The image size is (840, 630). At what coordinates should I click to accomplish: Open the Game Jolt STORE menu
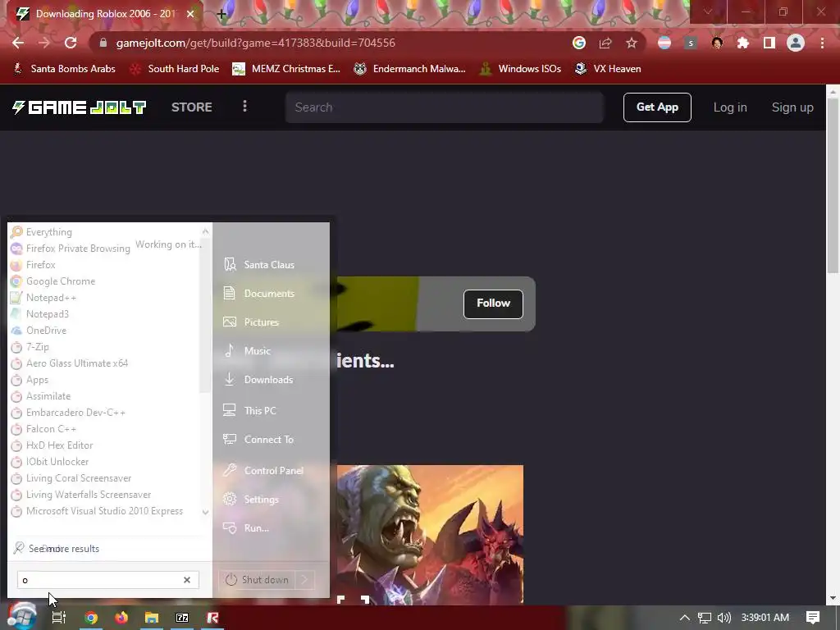coord(192,107)
